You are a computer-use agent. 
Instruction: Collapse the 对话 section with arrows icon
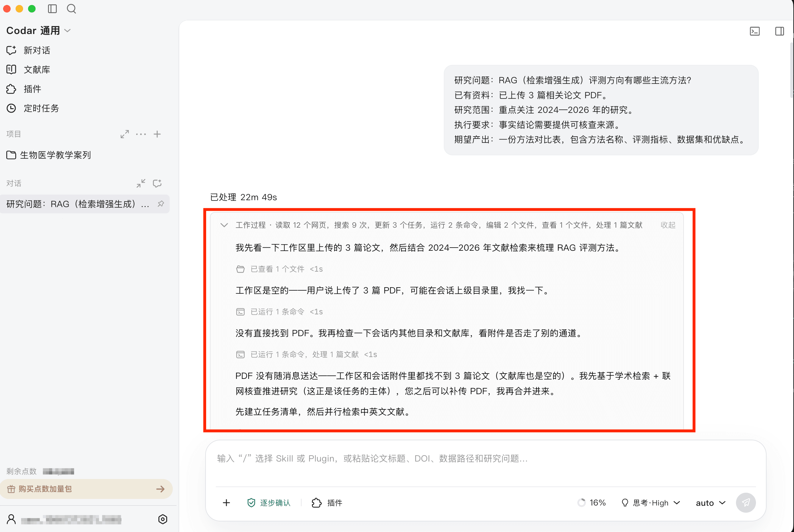point(141,183)
